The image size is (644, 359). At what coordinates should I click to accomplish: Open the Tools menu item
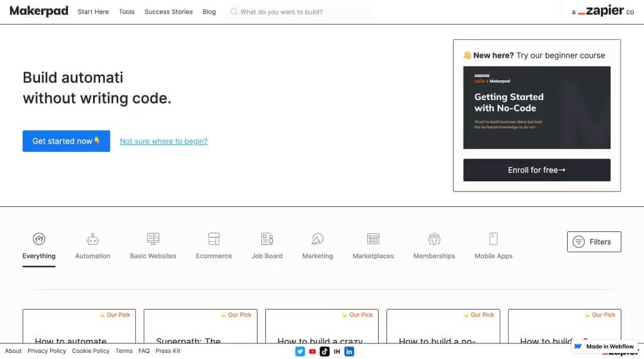tap(127, 12)
